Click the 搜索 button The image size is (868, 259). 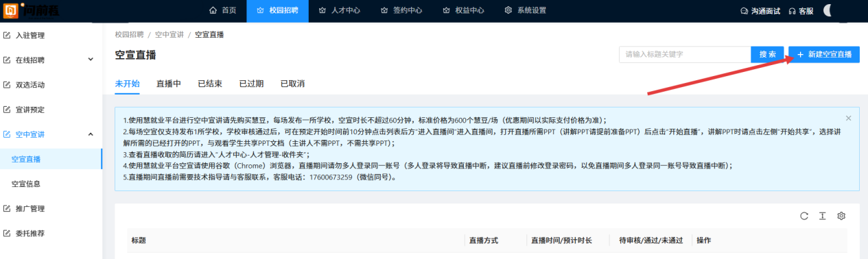tap(768, 55)
